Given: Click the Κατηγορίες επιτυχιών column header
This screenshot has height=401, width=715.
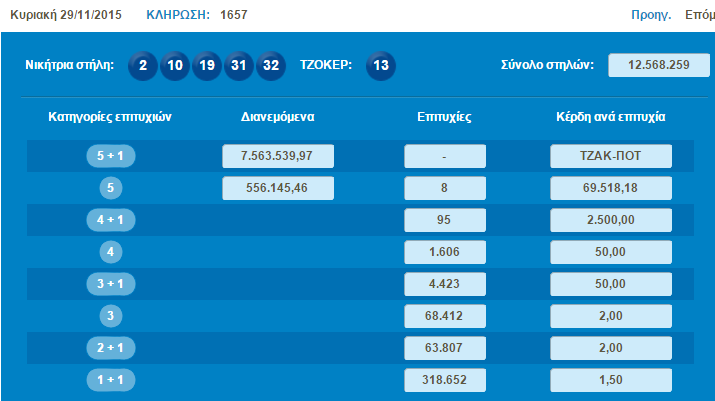Looking at the screenshot, I should (x=110, y=117).
